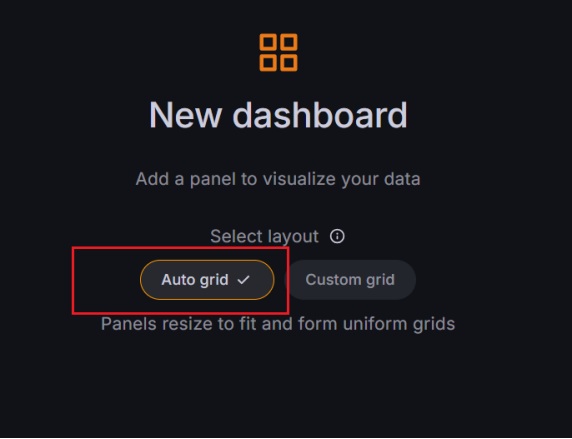Viewport: 572px width, 439px height.
Task: Pick the Custom grid layout
Action: (x=352, y=280)
